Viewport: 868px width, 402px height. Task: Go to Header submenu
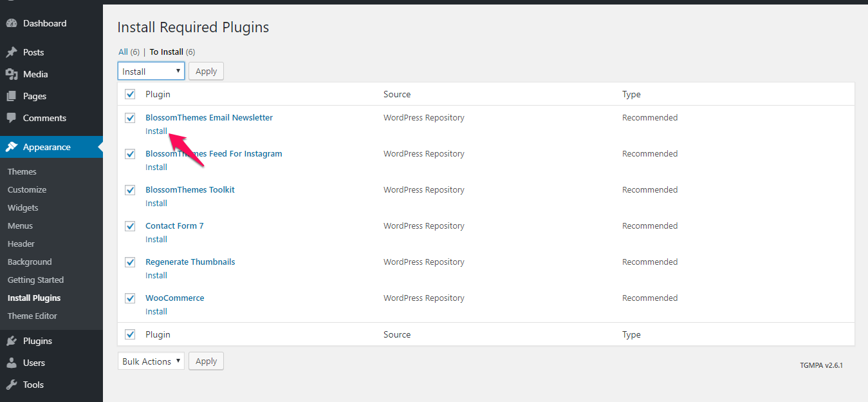(21, 244)
